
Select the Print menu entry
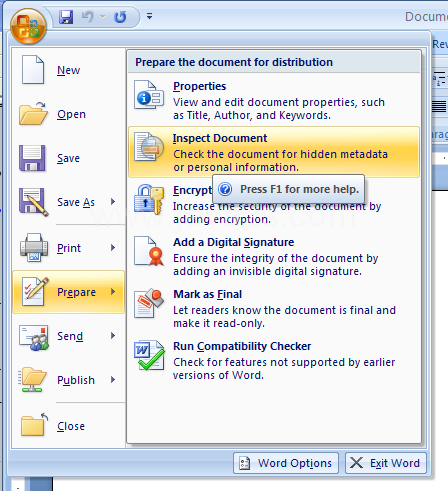tap(69, 248)
